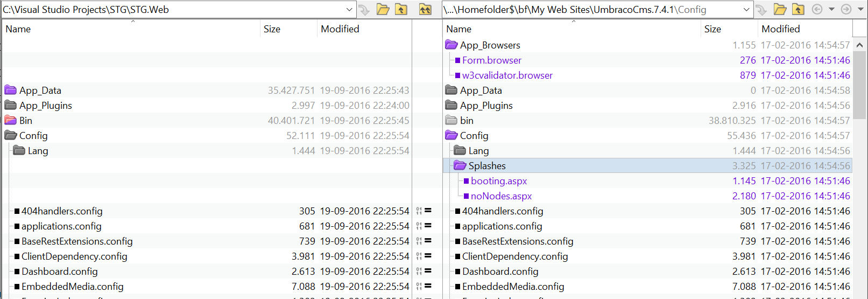This screenshot has height=299, width=868.
Task: Go up one level in left pane
Action: click(x=401, y=10)
